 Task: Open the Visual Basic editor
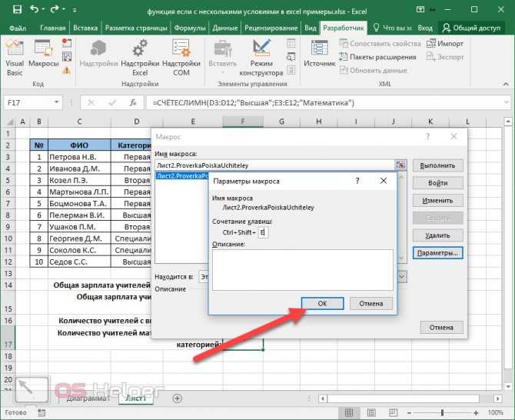pos(15,58)
